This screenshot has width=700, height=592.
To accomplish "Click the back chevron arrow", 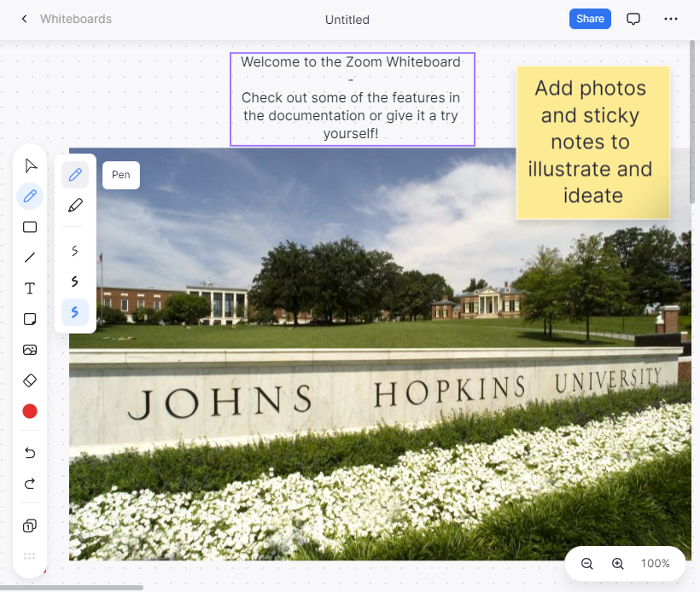I will [24, 19].
